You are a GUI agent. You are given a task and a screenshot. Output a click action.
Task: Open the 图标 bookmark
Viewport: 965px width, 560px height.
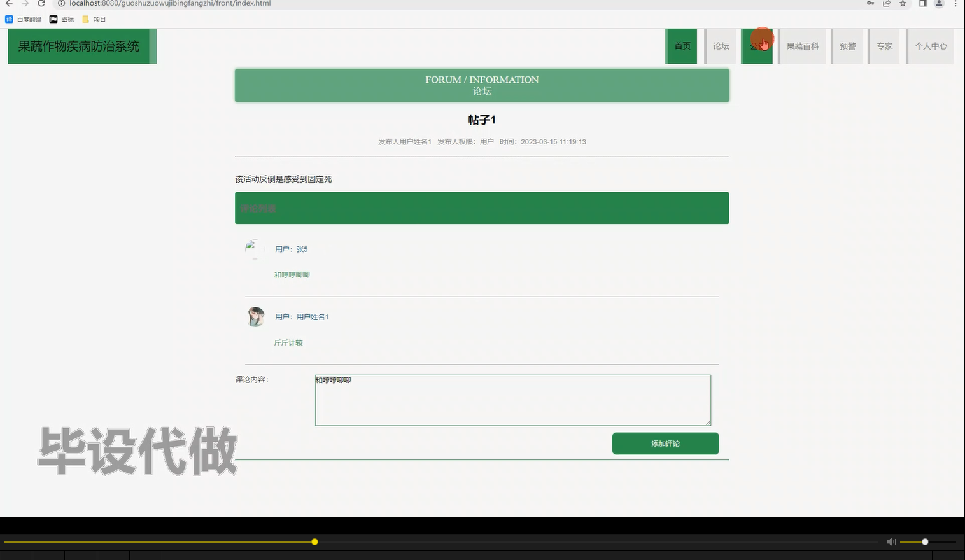click(62, 18)
